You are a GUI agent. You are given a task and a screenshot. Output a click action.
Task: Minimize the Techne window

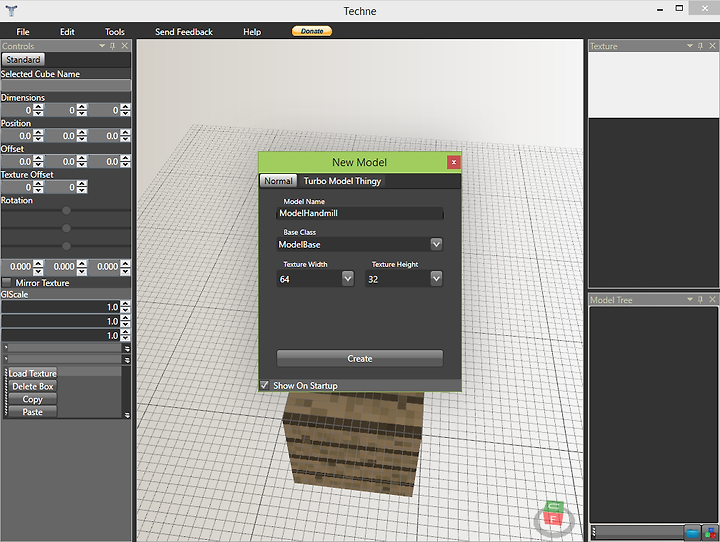(660, 9)
